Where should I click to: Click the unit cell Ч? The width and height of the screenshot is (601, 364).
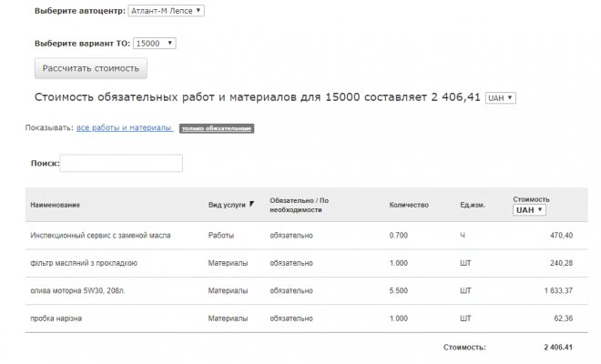click(x=463, y=236)
